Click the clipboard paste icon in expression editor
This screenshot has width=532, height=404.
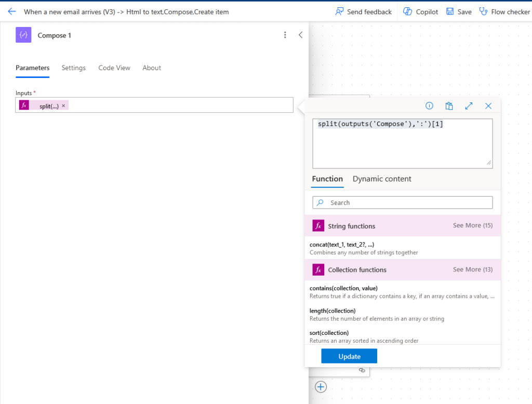(449, 106)
